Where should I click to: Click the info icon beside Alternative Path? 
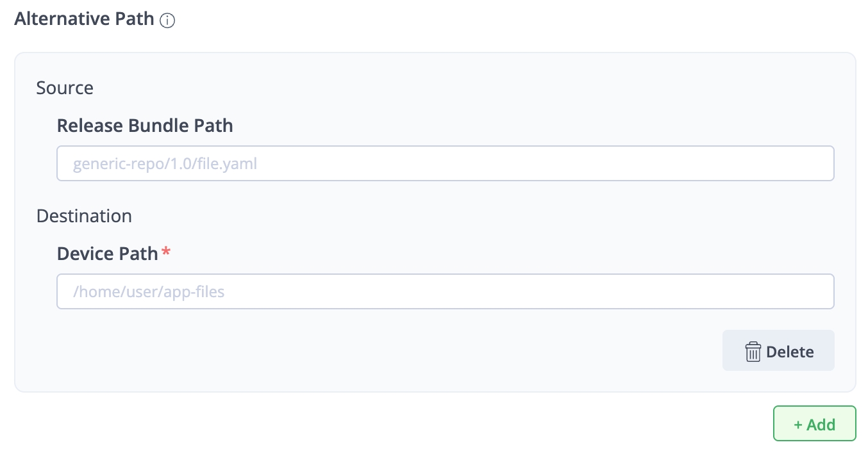point(167,21)
